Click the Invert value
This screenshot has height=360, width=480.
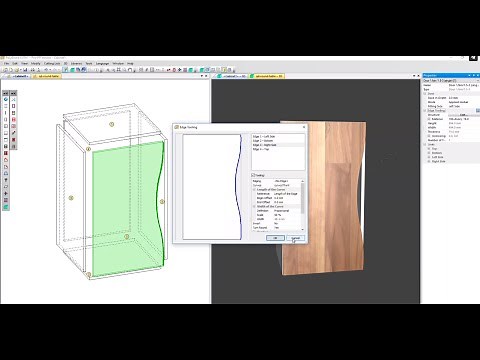tap(287, 223)
